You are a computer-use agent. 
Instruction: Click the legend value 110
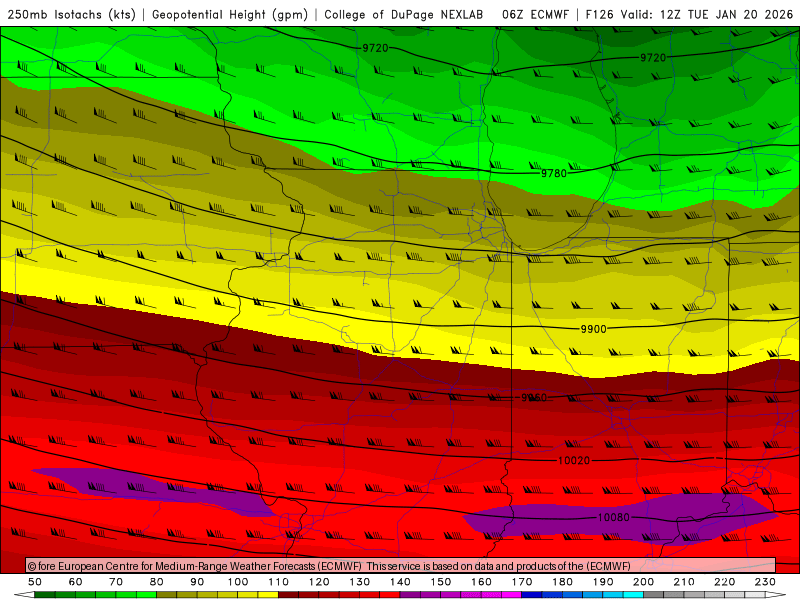tap(279, 582)
